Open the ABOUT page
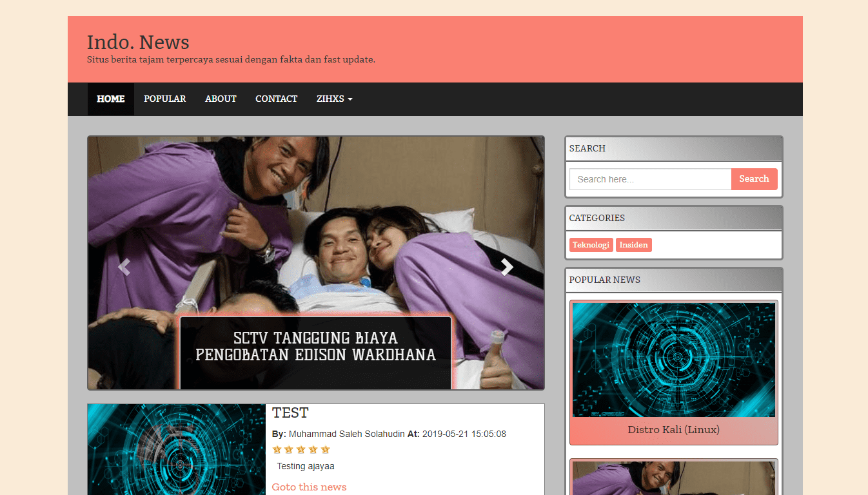This screenshot has height=495, width=868. click(x=221, y=99)
